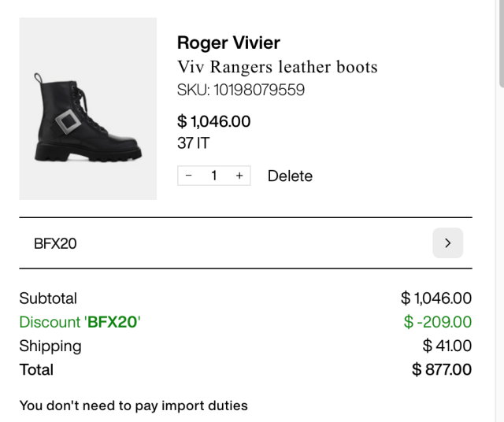Click the 37 IT size label
Screen dimensions: 504x422
tap(194, 143)
